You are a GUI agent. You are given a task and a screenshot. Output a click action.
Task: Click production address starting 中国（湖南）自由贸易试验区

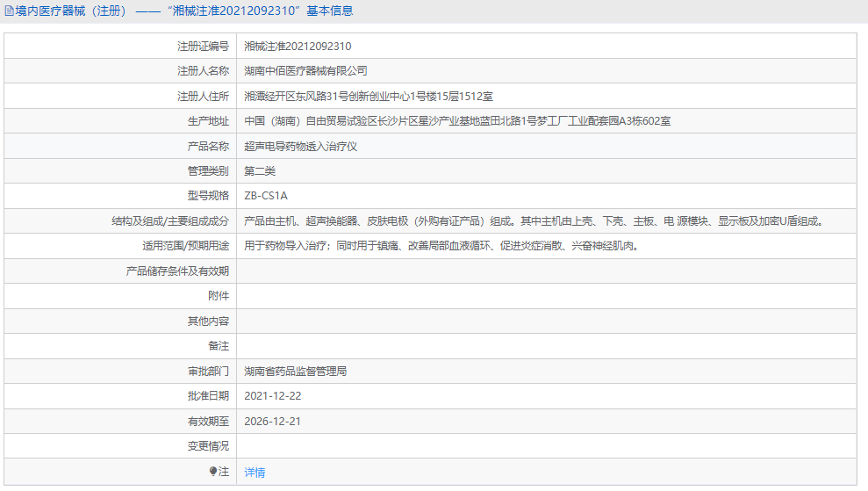pyautogui.click(x=457, y=121)
